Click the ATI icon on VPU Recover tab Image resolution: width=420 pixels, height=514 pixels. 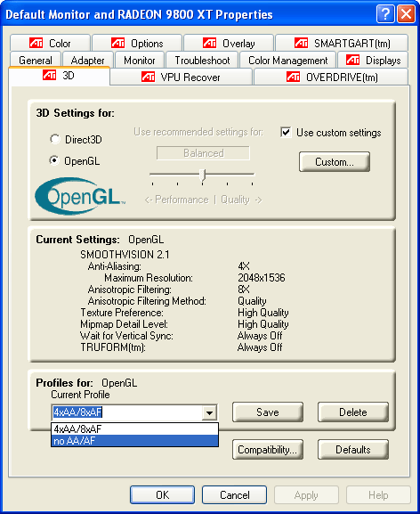click(x=148, y=77)
